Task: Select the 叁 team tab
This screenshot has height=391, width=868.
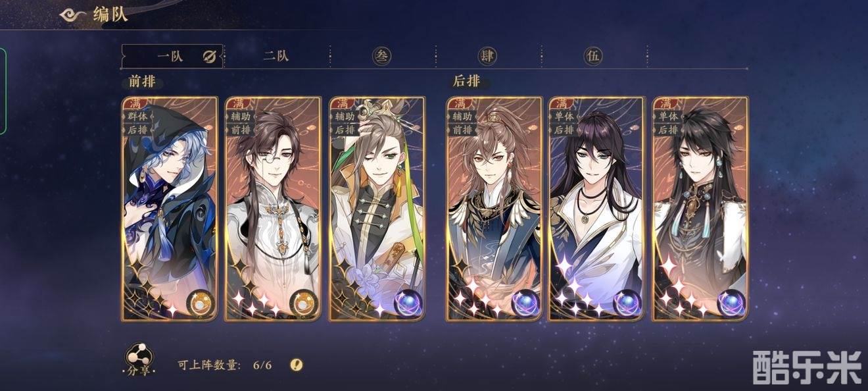Action: (381, 56)
